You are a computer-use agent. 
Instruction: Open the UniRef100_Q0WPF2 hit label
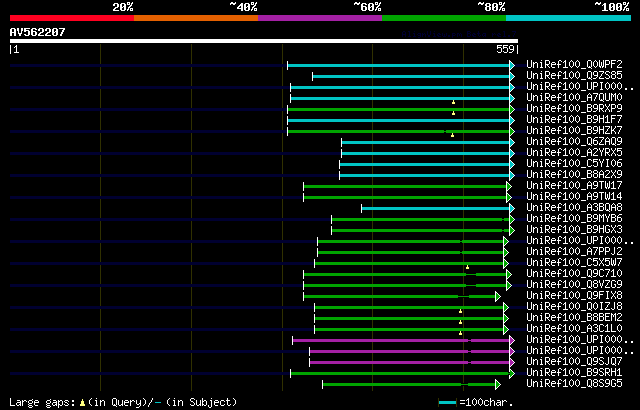coord(574,64)
